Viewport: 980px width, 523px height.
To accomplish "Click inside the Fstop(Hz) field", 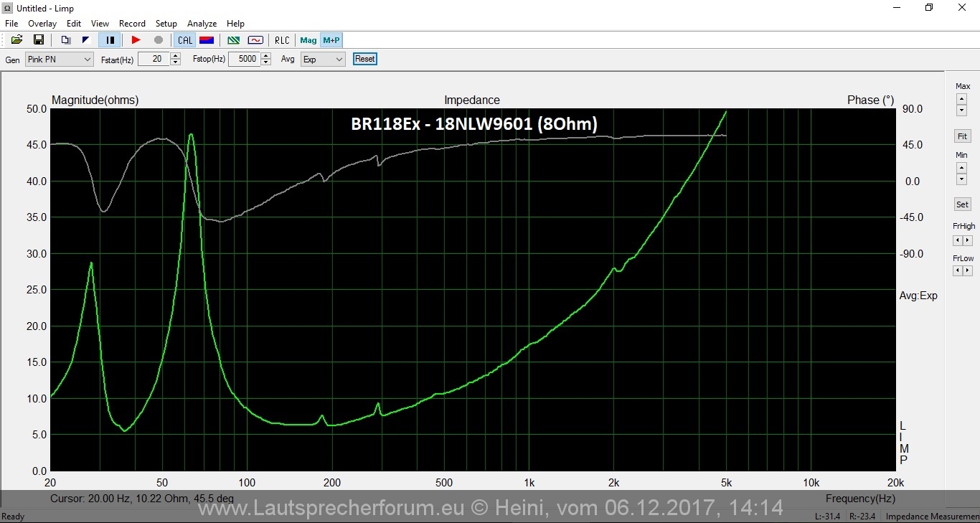I will [x=244, y=60].
